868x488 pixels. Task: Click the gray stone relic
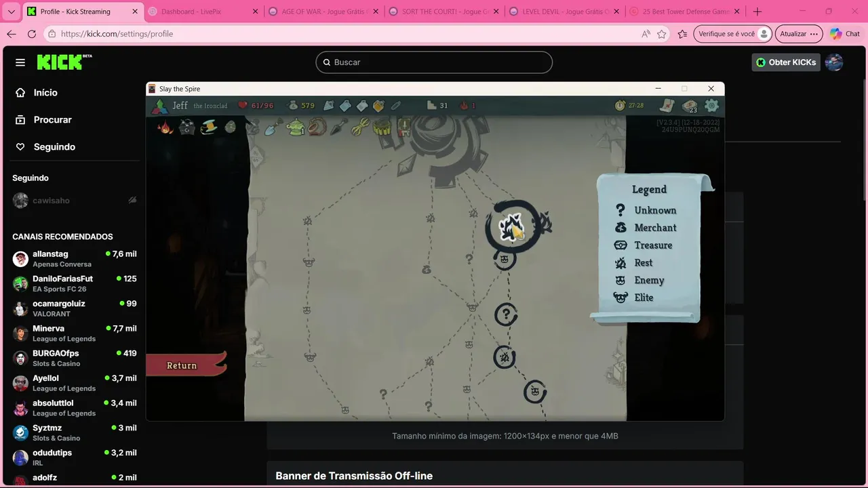(231, 127)
